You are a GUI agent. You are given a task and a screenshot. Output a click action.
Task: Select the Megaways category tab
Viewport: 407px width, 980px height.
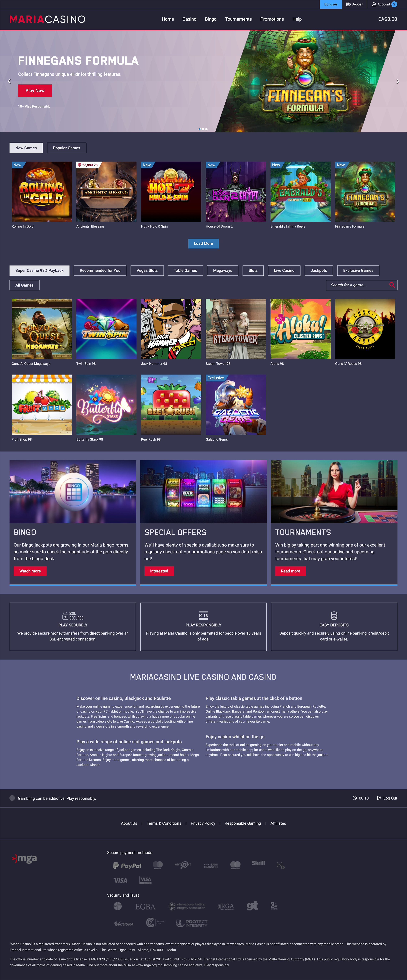tap(223, 271)
